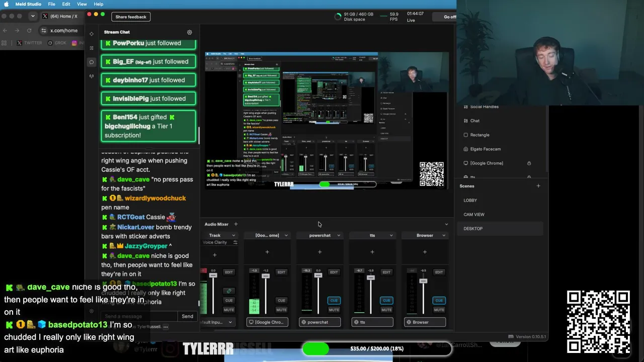The image size is (644, 362).
Task: Click Chrome site settings icon beside x.com/home
Action: [44, 31]
